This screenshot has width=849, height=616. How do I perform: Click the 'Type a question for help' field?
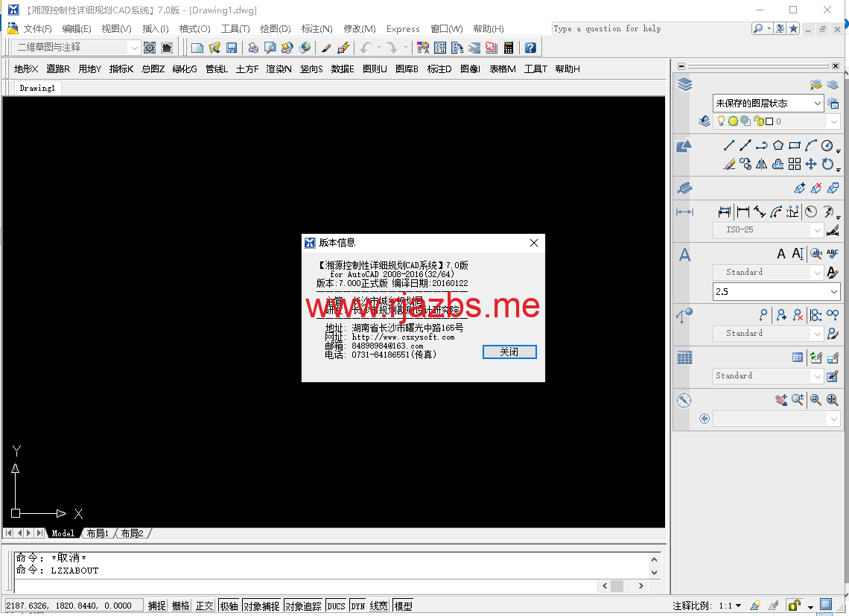(x=648, y=29)
